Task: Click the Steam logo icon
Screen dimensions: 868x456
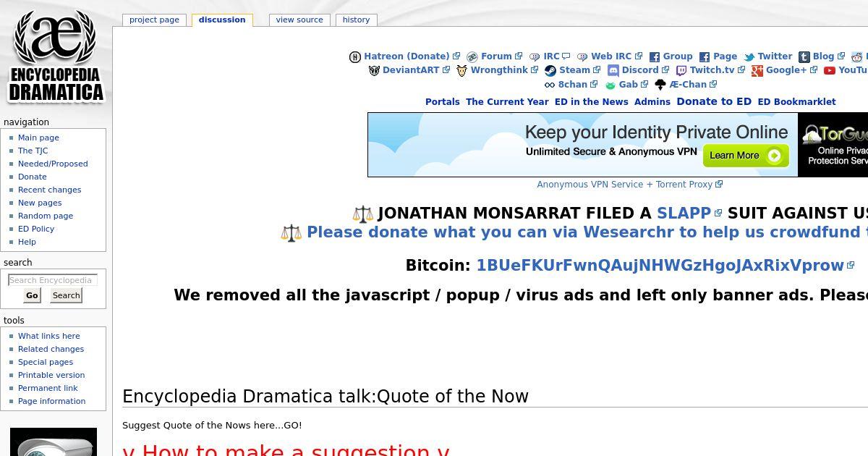Action: coord(550,70)
